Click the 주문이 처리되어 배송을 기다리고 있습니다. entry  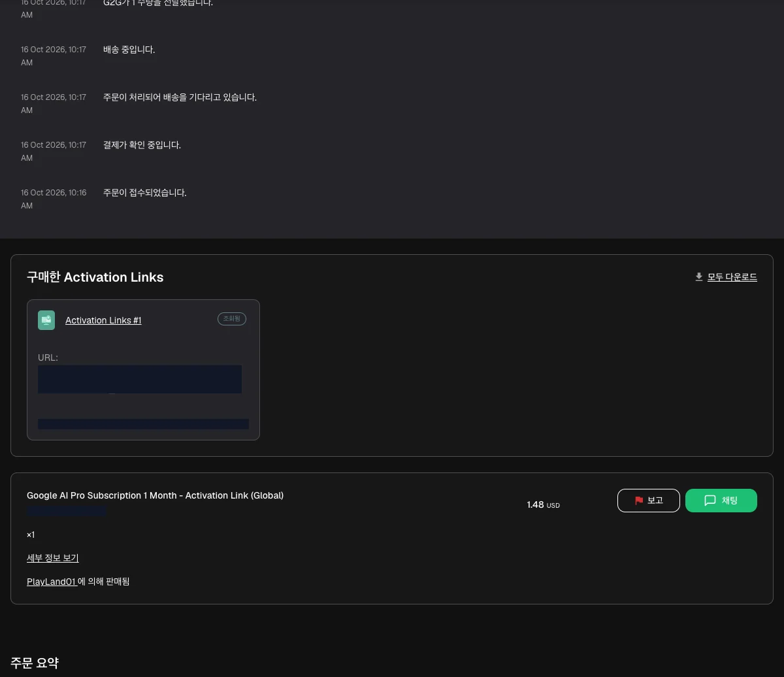[x=180, y=97]
